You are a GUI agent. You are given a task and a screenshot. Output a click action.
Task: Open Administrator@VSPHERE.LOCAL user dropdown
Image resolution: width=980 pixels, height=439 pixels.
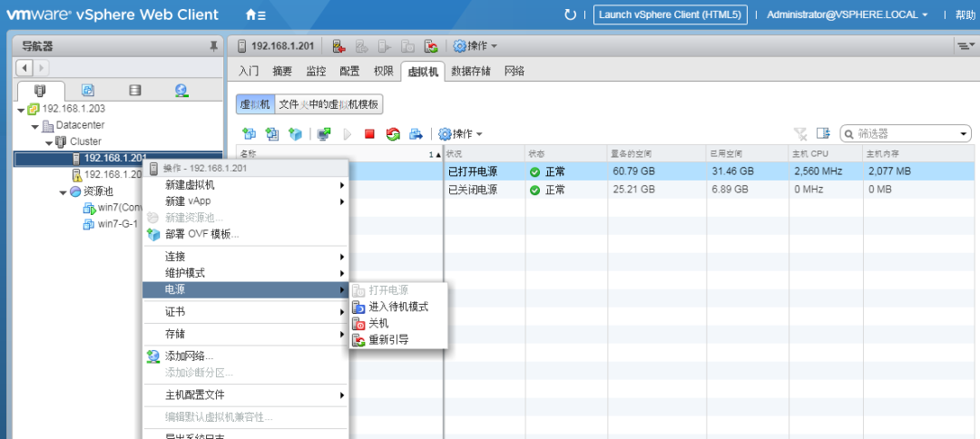click(848, 15)
